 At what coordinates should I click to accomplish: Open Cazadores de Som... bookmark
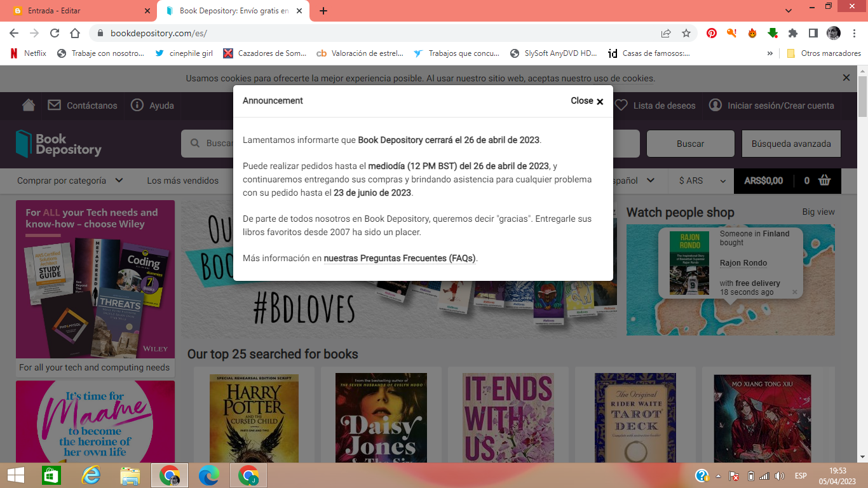(265, 53)
